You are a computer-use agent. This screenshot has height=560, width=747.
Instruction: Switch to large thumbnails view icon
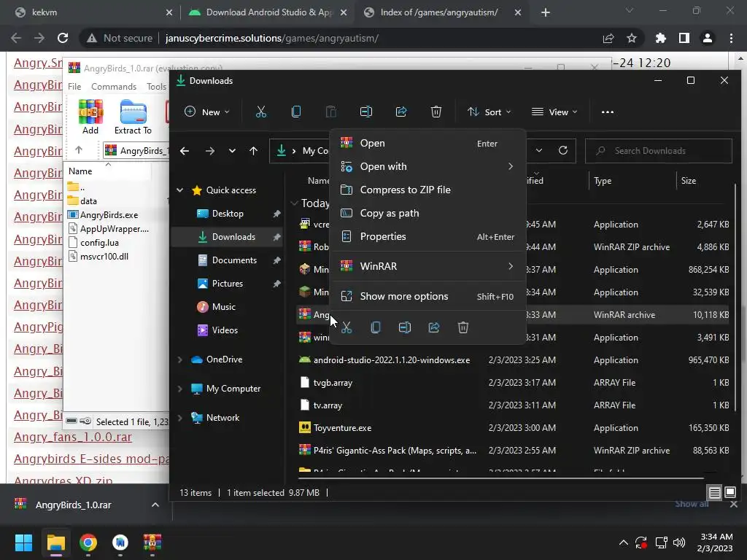[x=729, y=492]
